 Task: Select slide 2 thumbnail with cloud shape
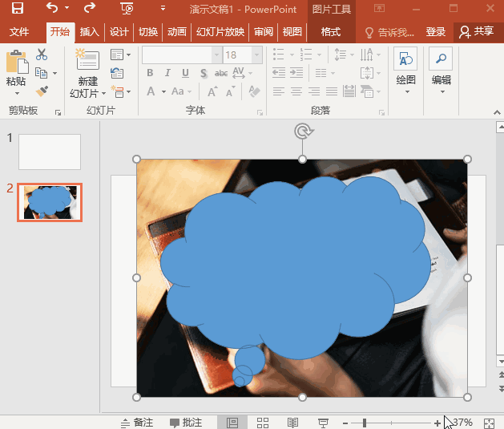(x=50, y=202)
